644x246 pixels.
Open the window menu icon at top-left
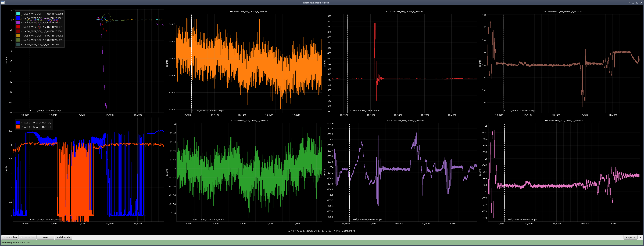[x=3, y=3]
